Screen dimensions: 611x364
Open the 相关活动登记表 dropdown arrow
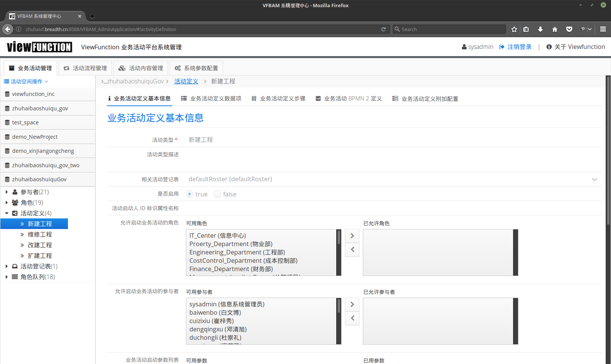[595, 179]
